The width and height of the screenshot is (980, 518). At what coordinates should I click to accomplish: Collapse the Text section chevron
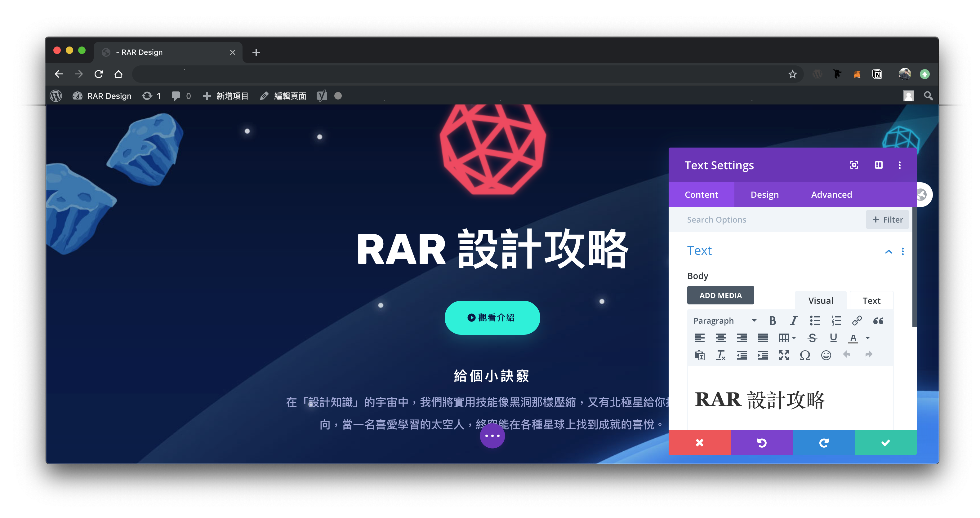(889, 251)
